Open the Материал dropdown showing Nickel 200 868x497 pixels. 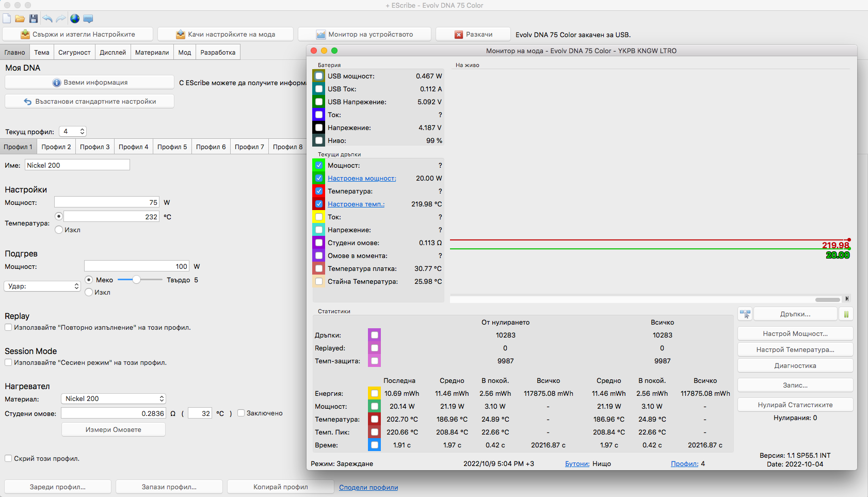(x=114, y=398)
